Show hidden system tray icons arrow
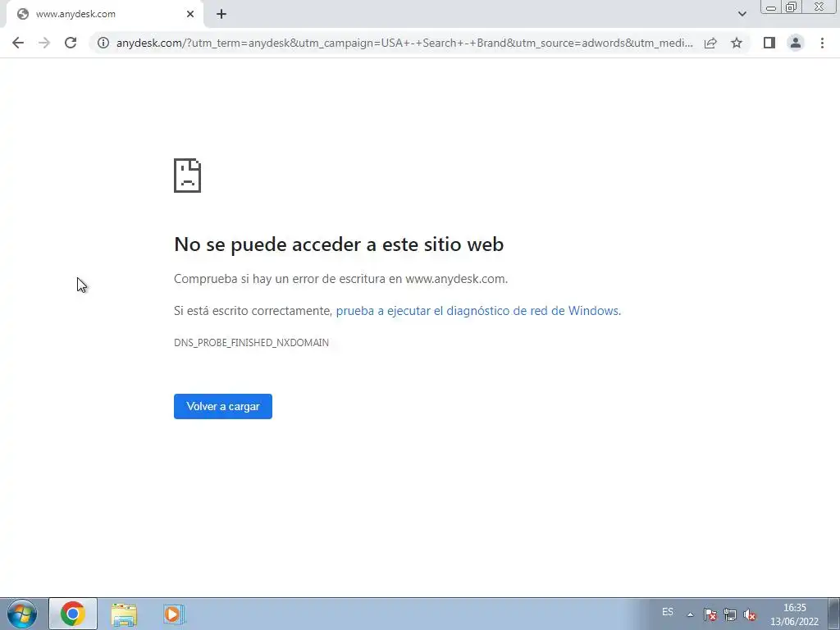Screen dimensions: 840x630 pos(691,614)
